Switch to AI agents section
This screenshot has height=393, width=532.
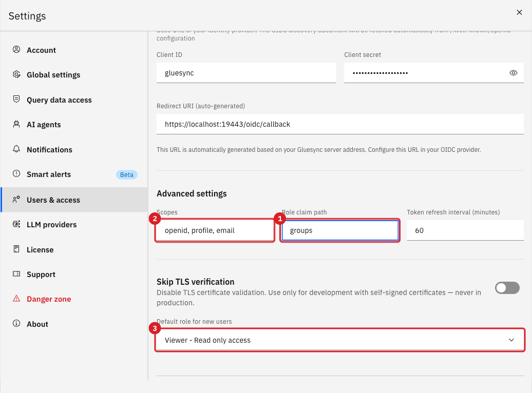[74, 125]
